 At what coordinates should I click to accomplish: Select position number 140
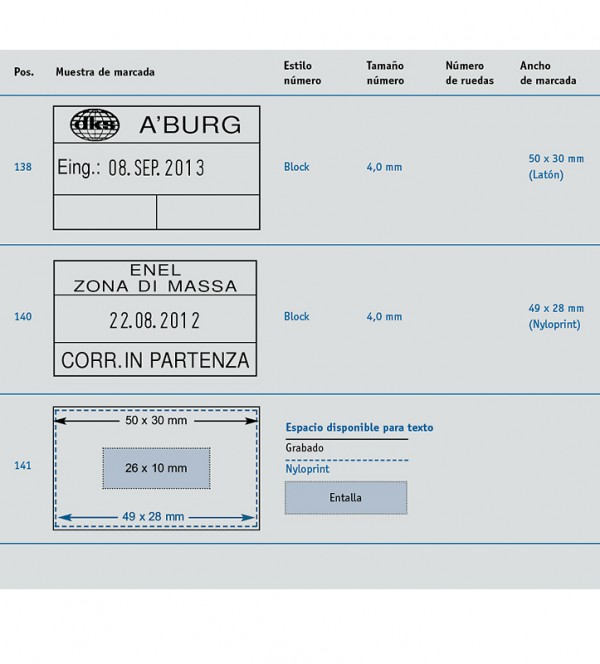pos(23,316)
